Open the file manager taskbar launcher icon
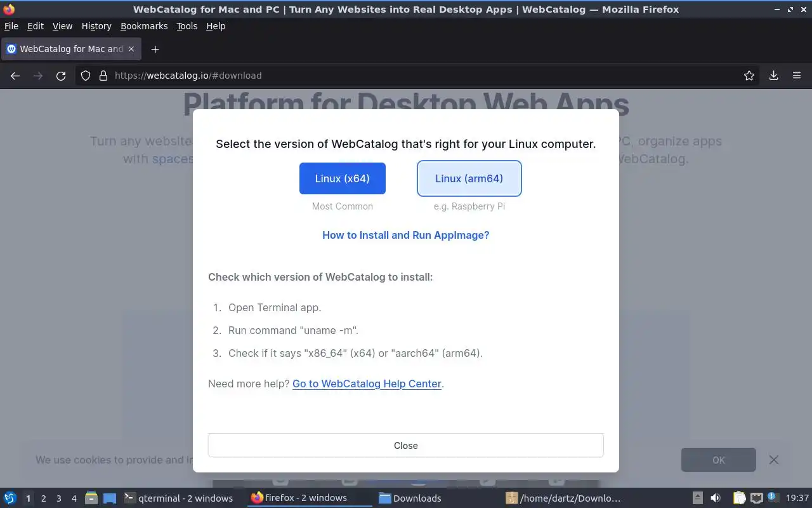Image resolution: width=812 pixels, height=508 pixels. click(91, 498)
